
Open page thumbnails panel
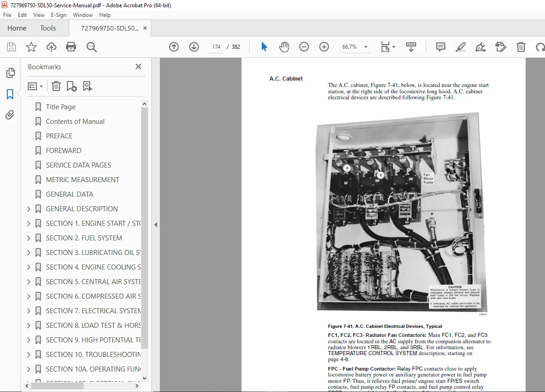point(10,73)
